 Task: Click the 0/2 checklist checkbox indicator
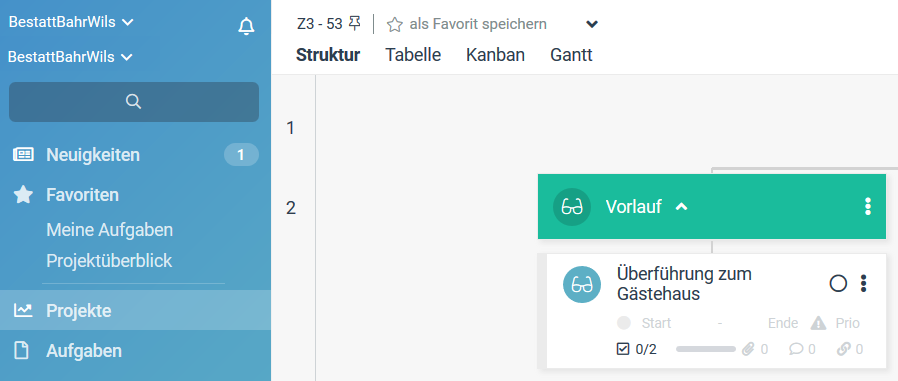point(623,349)
